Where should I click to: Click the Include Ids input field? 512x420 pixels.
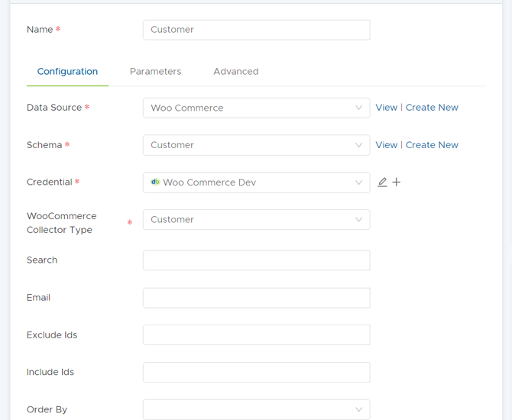256,372
